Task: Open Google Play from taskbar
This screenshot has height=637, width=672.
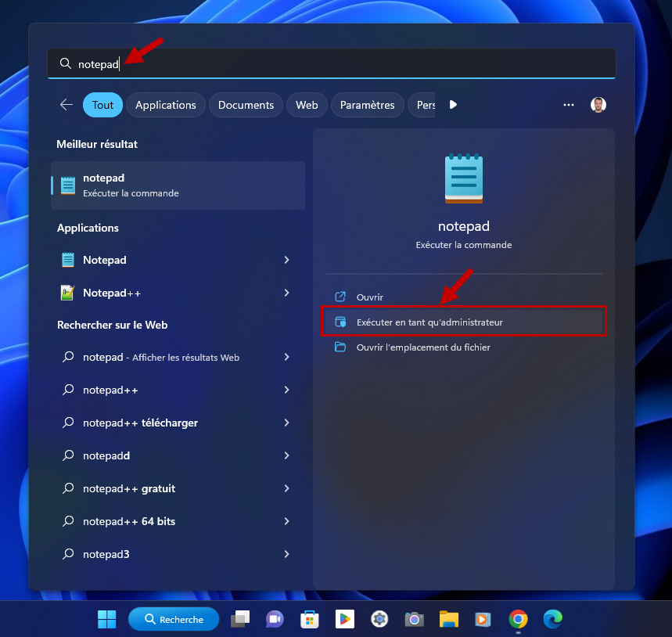Action: point(344,619)
